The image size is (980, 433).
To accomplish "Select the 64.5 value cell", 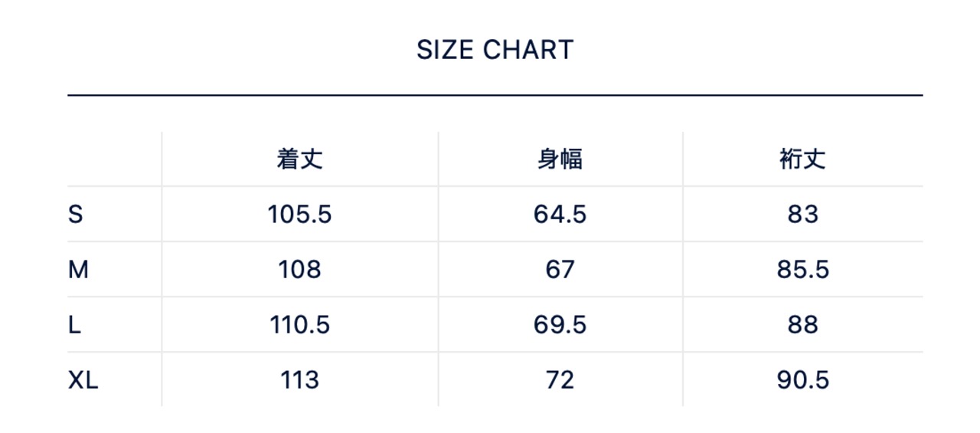I will click(560, 215).
